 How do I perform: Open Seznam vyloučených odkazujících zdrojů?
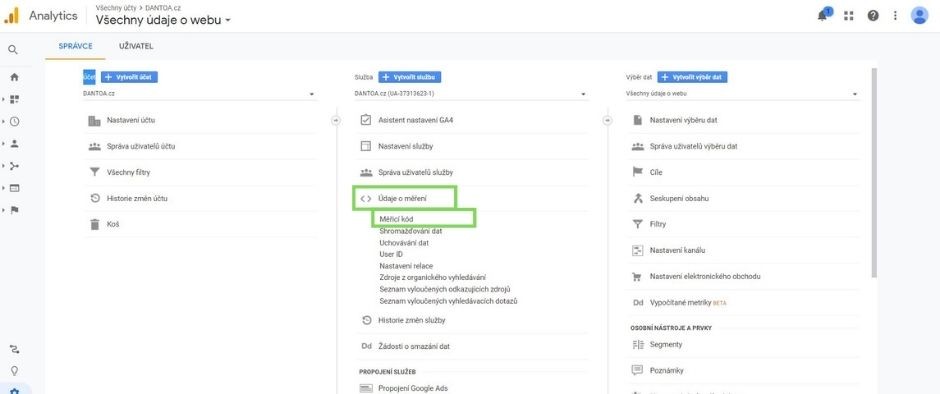[445, 289]
